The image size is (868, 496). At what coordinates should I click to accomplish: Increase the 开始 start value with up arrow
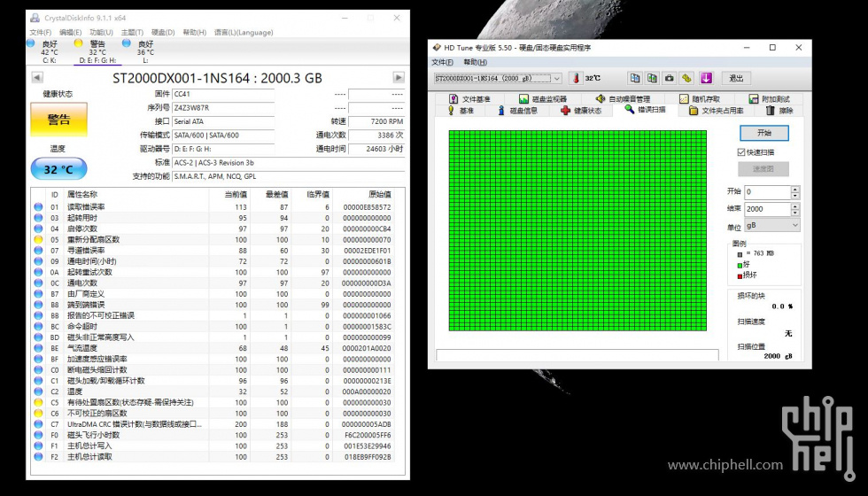[795, 190]
